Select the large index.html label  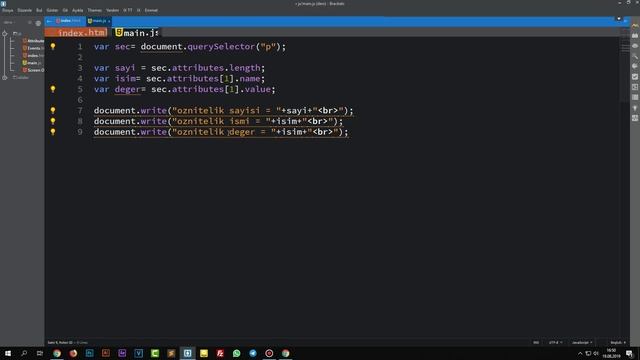(76, 33)
